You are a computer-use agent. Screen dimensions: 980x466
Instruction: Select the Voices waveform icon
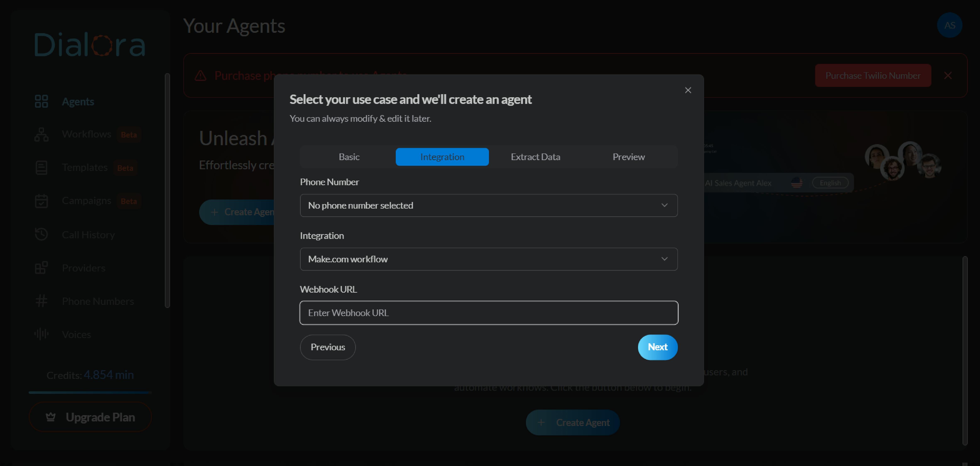point(42,334)
